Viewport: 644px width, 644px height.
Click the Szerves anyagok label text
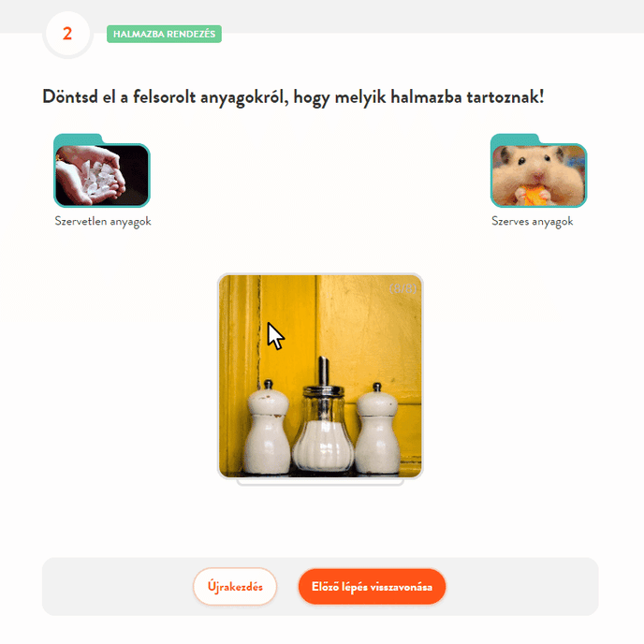click(x=533, y=221)
